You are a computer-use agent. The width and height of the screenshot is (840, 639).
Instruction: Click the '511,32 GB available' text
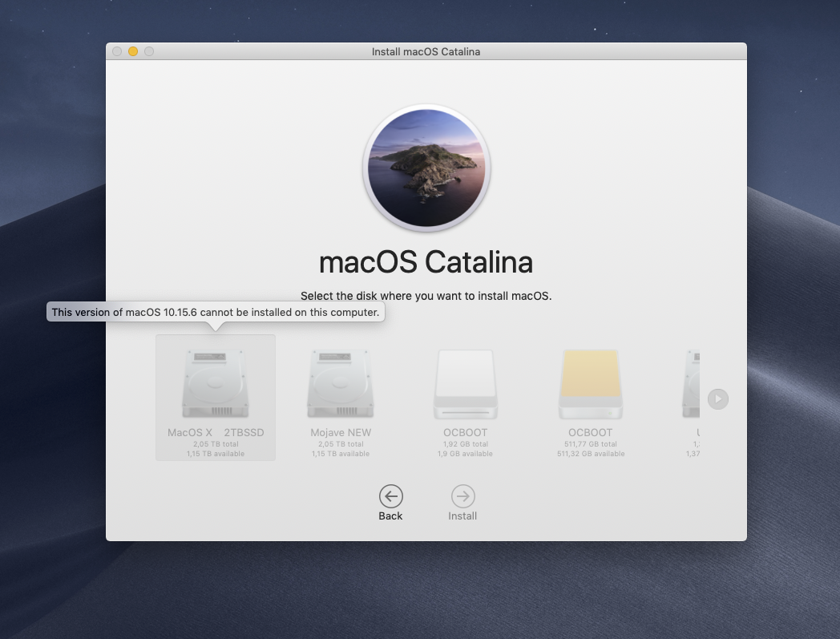[591, 454]
